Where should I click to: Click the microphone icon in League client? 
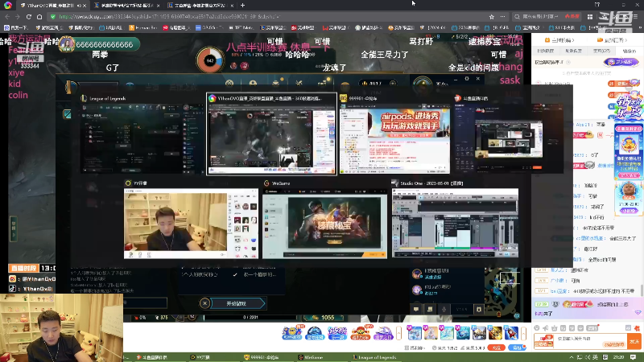444,309
